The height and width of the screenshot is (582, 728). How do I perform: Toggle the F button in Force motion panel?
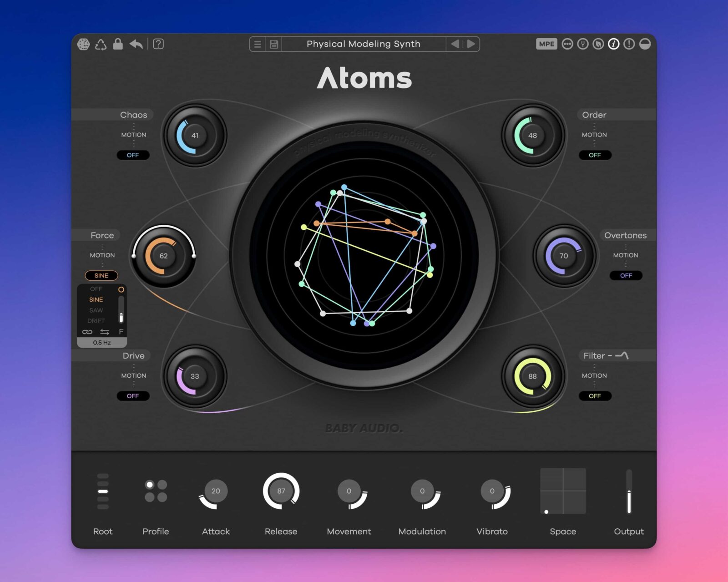coord(121,332)
